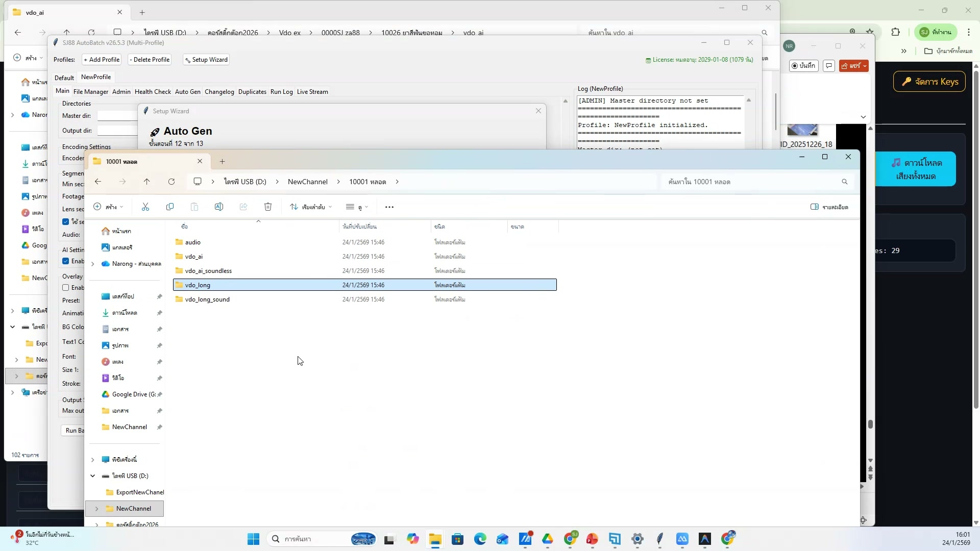The image size is (980, 551).
Task: Uncheck the AI Settings 'Enab' checkbox
Action: tap(66, 261)
